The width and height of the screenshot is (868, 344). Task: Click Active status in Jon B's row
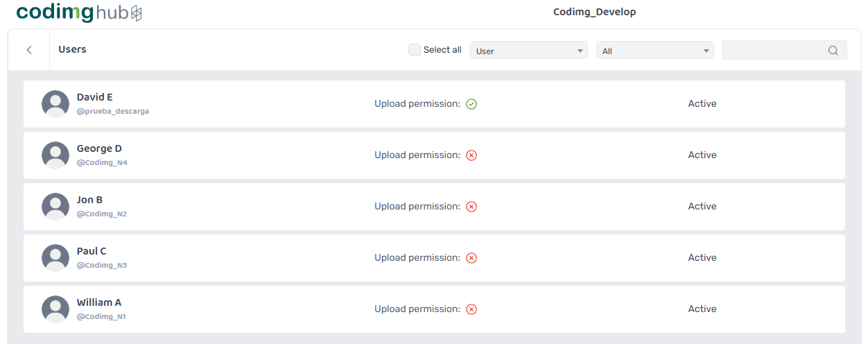point(702,206)
